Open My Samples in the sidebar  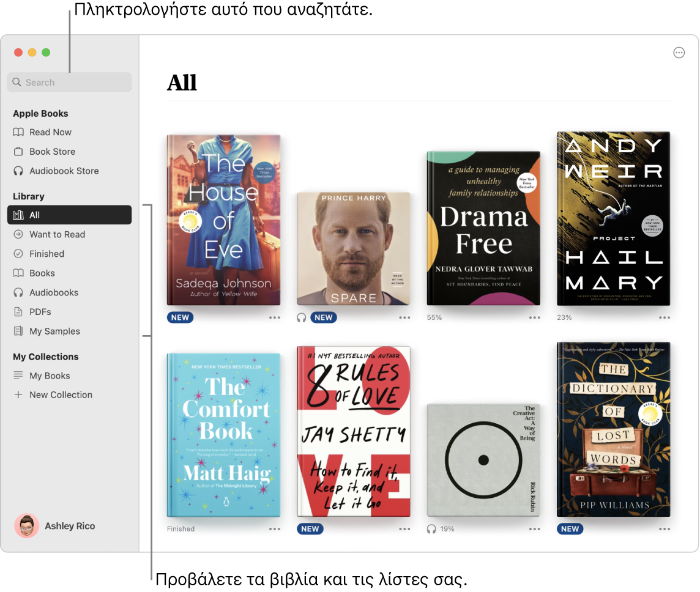69,331
